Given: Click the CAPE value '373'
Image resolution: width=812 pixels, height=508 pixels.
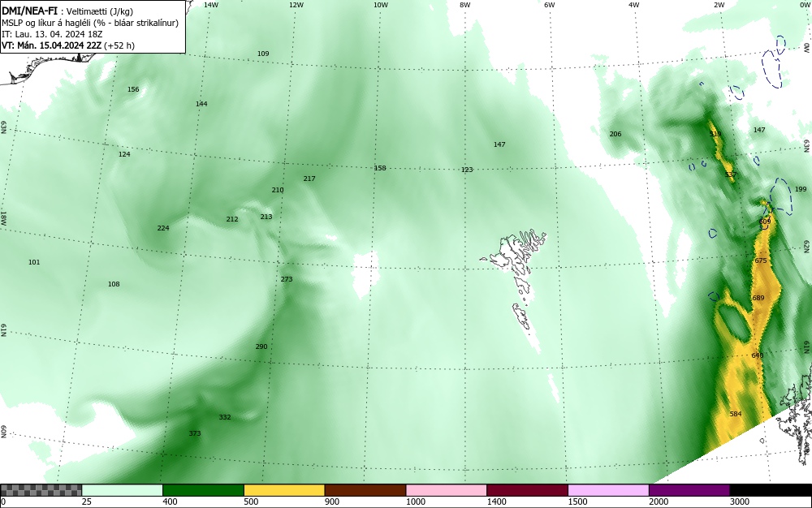Looking at the screenshot, I should 195,433.
